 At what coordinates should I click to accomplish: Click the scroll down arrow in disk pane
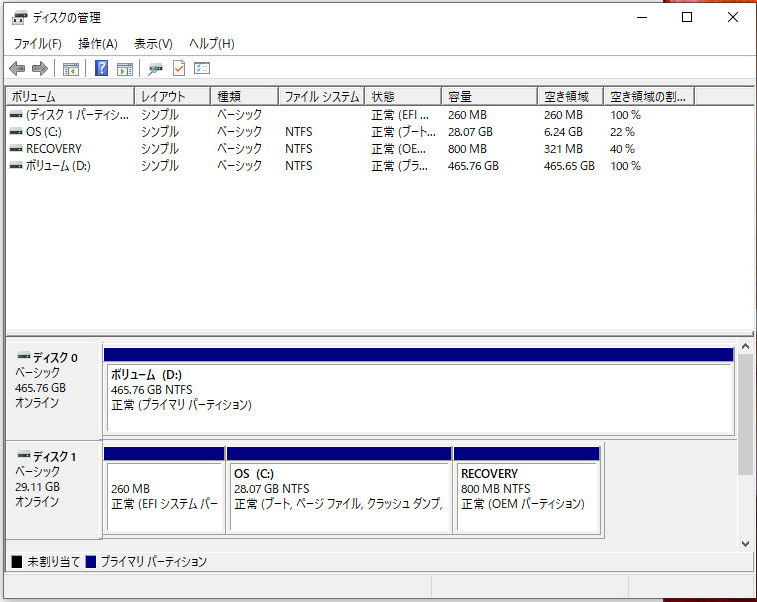[745, 544]
